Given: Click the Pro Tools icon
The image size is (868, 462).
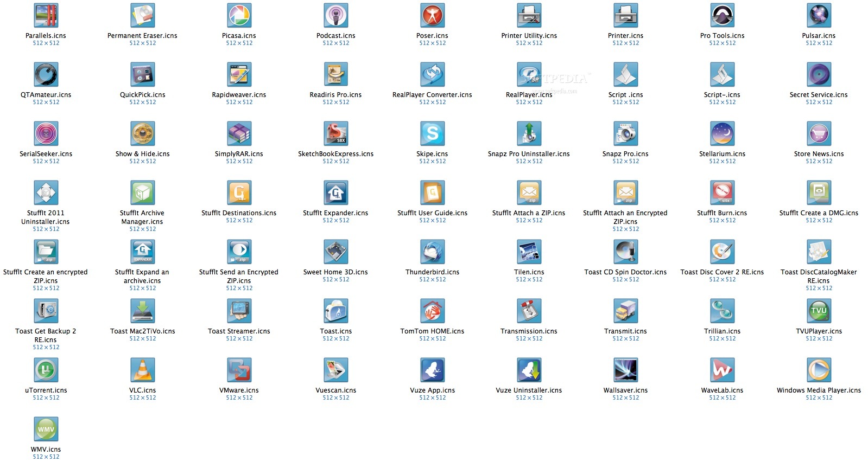Looking at the screenshot, I should pos(723,16).
